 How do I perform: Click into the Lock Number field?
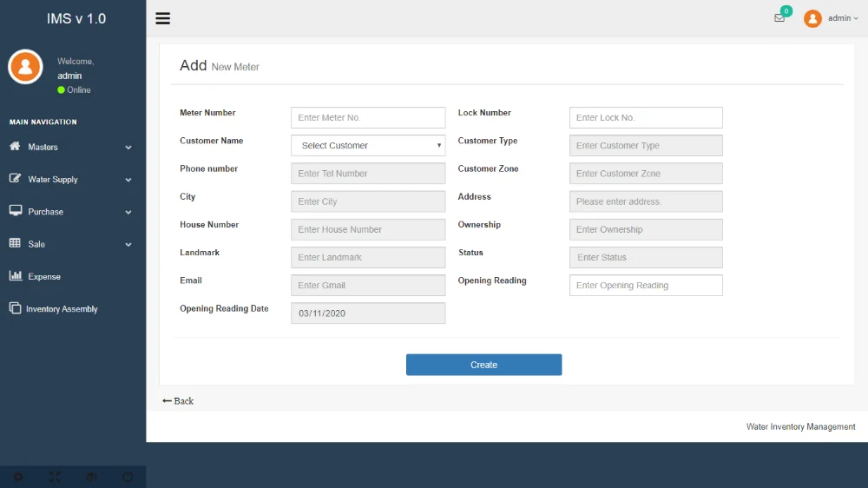tap(646, 118)
